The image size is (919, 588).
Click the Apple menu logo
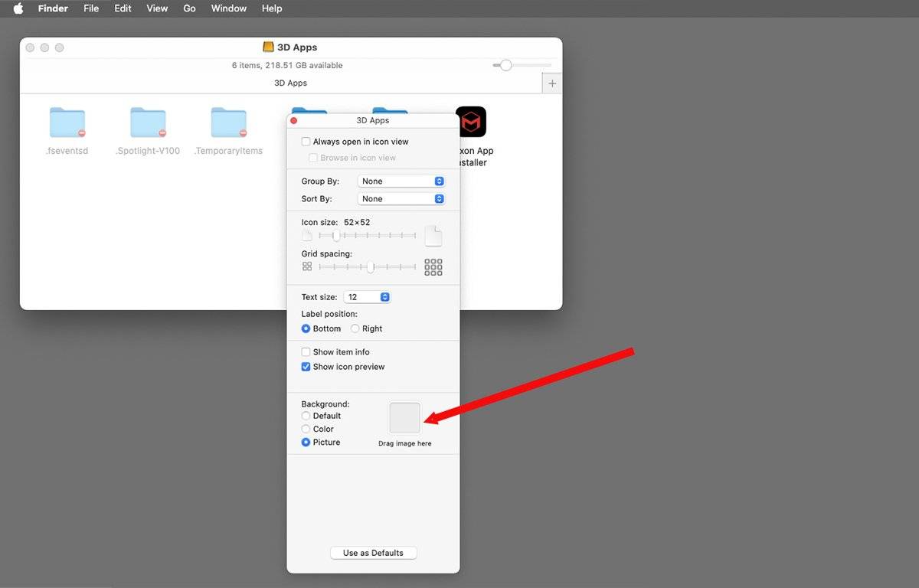pyautogui.click(x=18, y=8)
